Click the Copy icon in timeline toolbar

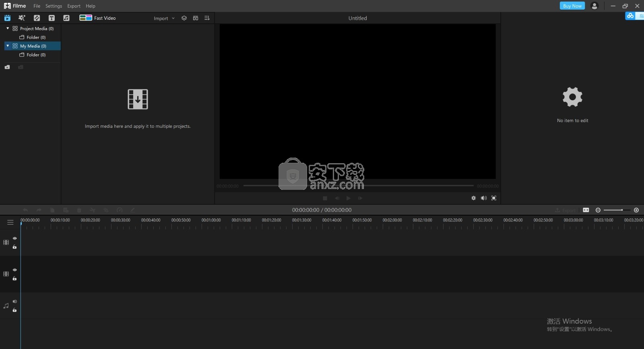click(x=52, y=210)
